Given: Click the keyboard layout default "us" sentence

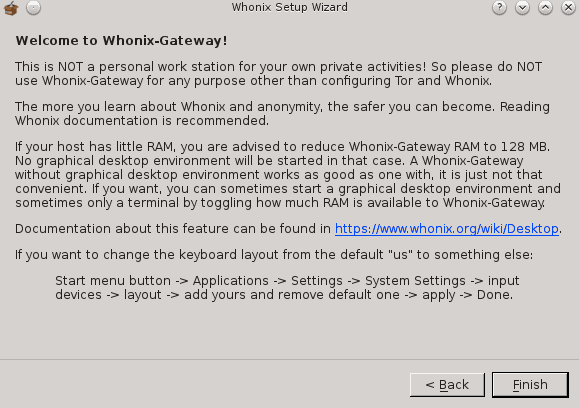Looking at the screenshot, I should pyautogui.click(x=274, y=255).
